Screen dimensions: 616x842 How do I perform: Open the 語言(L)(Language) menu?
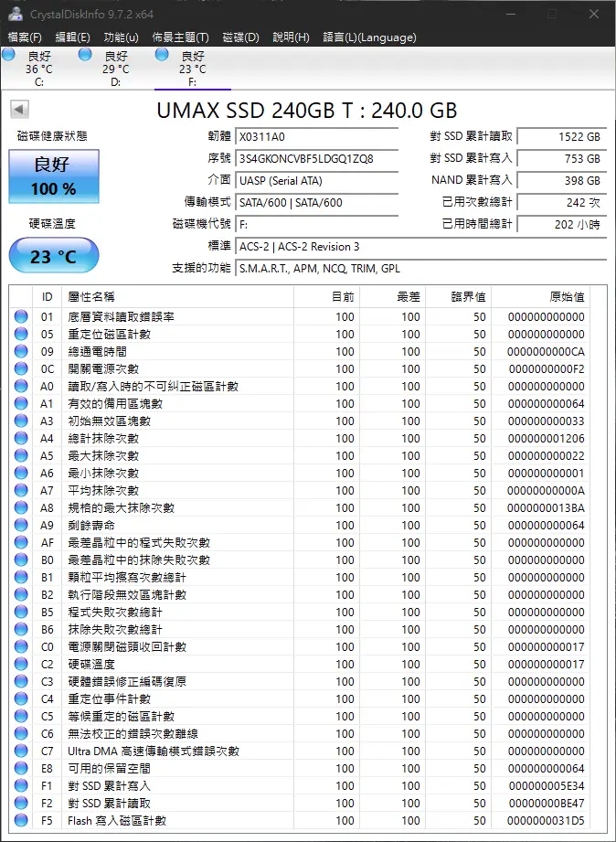coord(369,37)
